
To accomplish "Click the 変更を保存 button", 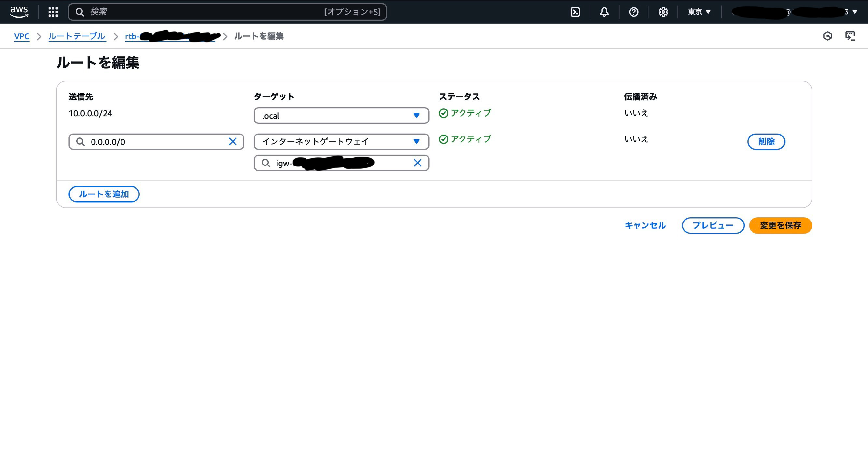I will click(780, 225).
